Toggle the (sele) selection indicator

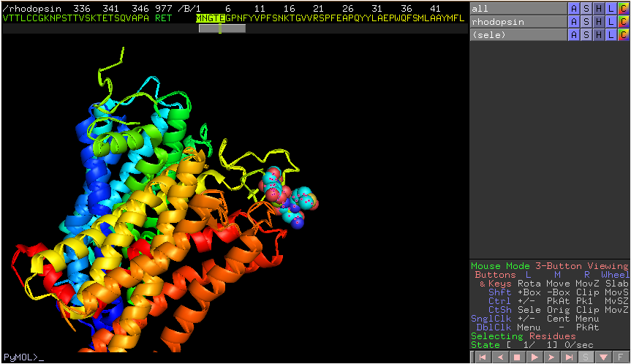(x=518, y=35)
